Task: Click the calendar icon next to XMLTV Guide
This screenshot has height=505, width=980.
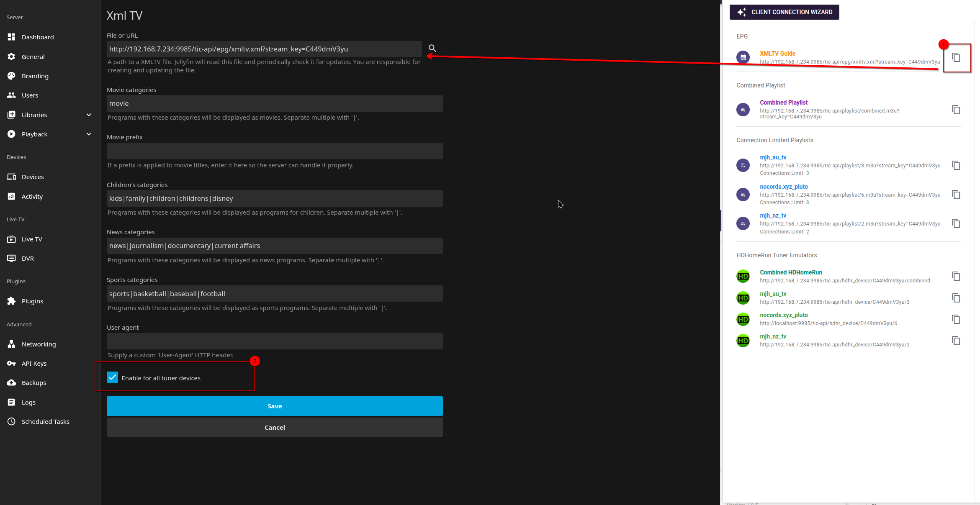Action: coord(743,57)
